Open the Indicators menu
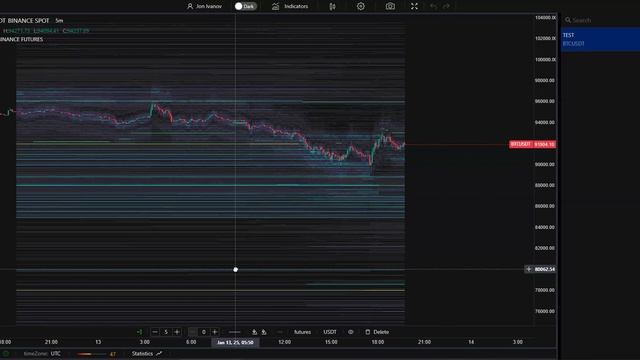Viewport: 640px width, 360px height. click(x=290, y=6)
